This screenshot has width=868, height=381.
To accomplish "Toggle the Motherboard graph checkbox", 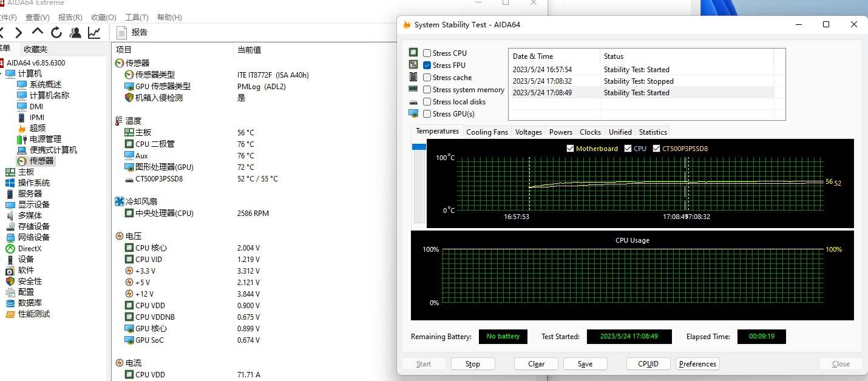I will pyautogui.click(x=570, y=149).
